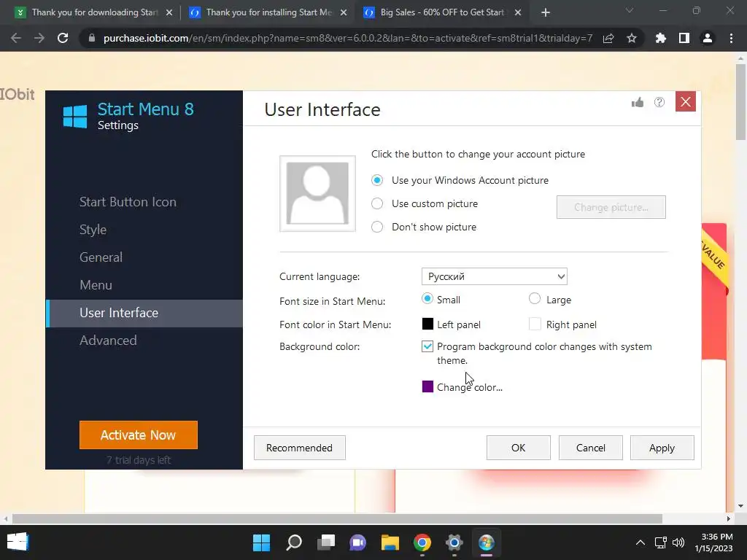Close the Start Menu 8 settings dialog

pos(686,102)
